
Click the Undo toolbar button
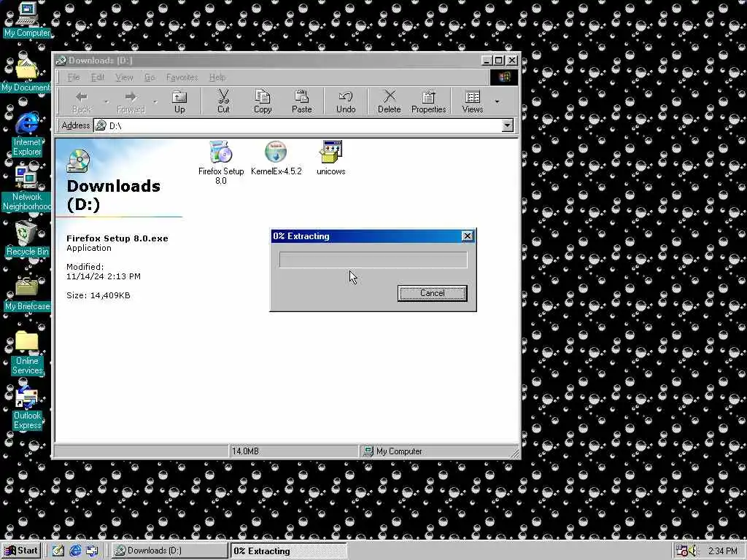[x=345, y=102]
